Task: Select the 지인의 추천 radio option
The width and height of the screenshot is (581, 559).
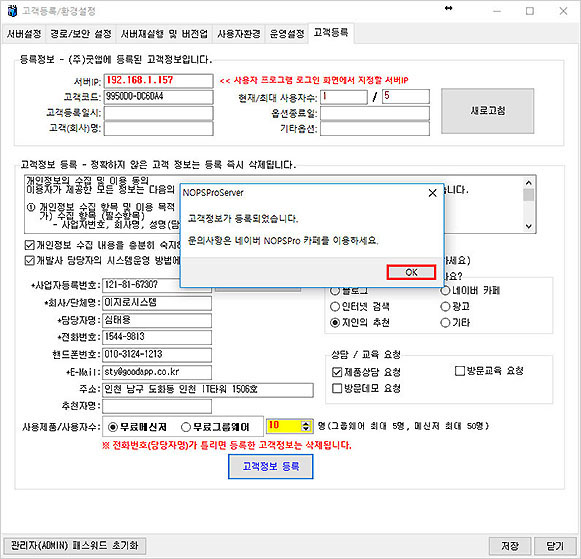Action: (335, 323)
